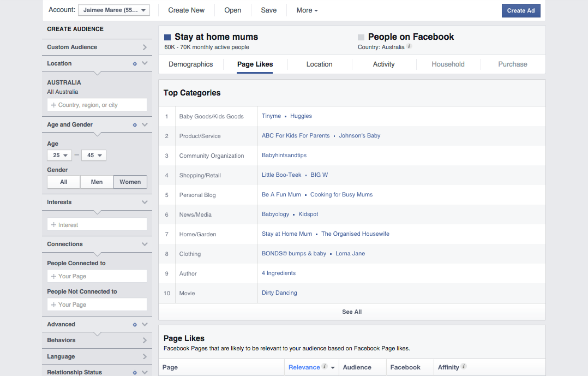Viewport: 588px width, 376px height.
Task: Click the Relationship Status settings dot icon
Action: point(135,373)
